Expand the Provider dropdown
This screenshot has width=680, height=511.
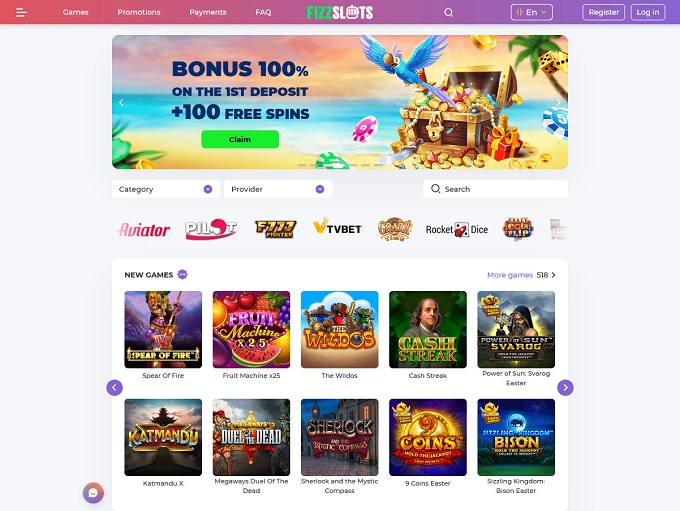pos(278,189)
